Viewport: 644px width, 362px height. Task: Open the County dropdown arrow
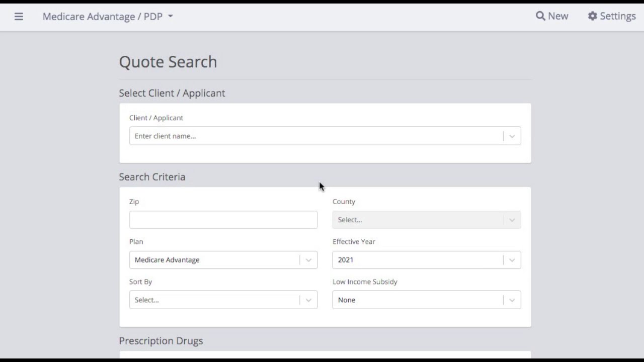pyautogui.click(x=512, y=220)
